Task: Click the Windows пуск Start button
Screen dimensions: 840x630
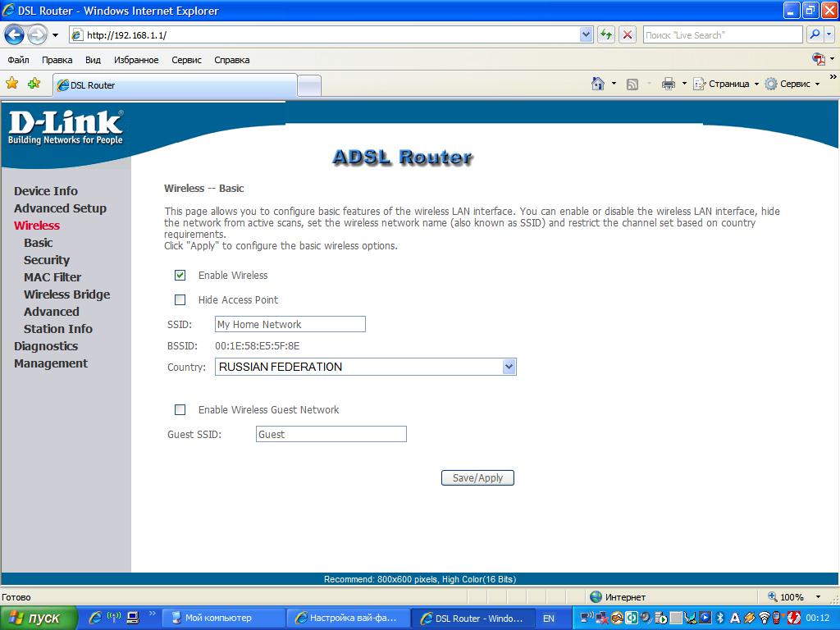Action: coord(39,618)
